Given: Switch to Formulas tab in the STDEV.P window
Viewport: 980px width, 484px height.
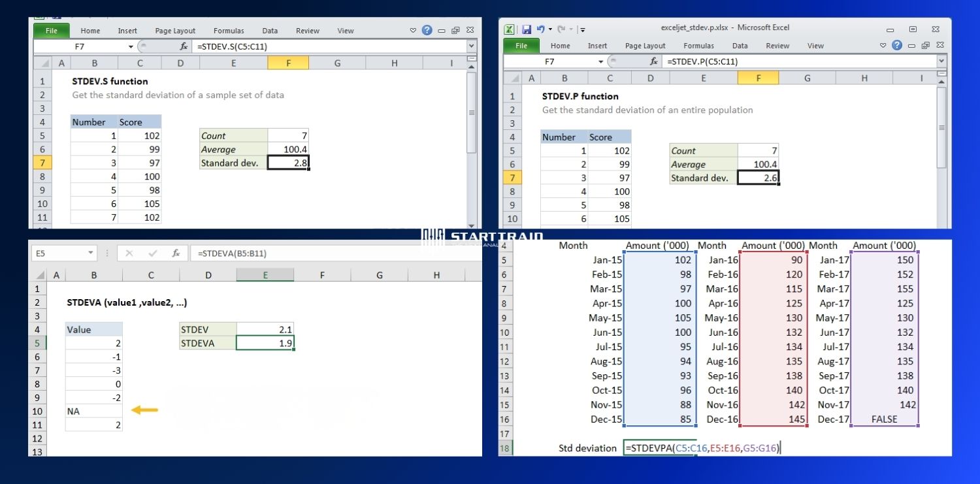Looking at the screenshot, I should coord(698,46).
